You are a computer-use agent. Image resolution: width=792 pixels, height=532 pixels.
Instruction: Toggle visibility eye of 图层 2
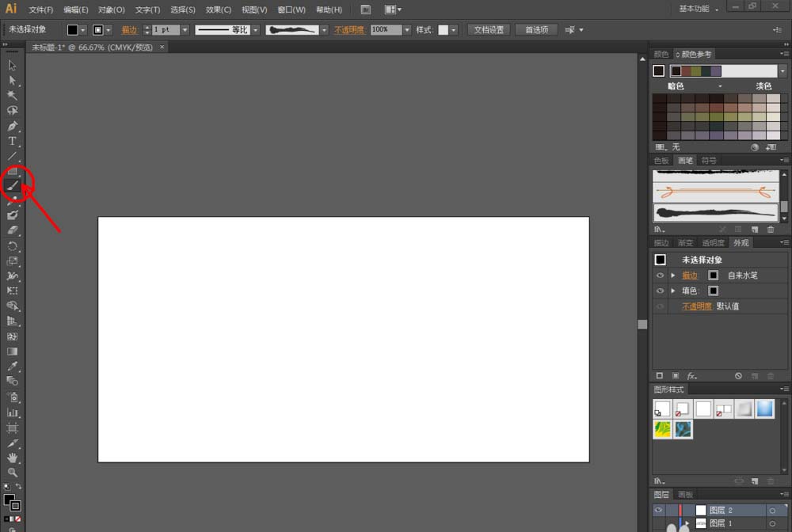pos(658,511)
